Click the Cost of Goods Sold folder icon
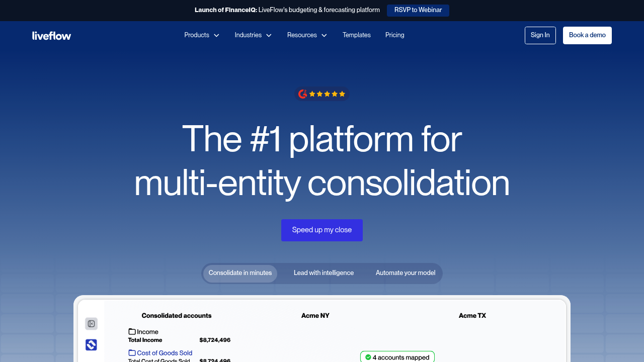Viewport: 644px width, 362px height. pos(132,353)
